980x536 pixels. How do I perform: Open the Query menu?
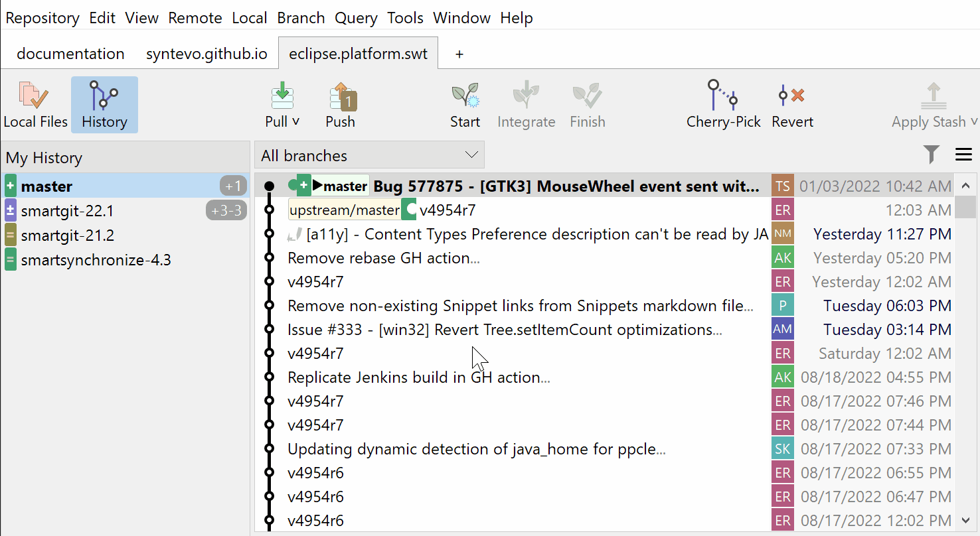(356, 18)
